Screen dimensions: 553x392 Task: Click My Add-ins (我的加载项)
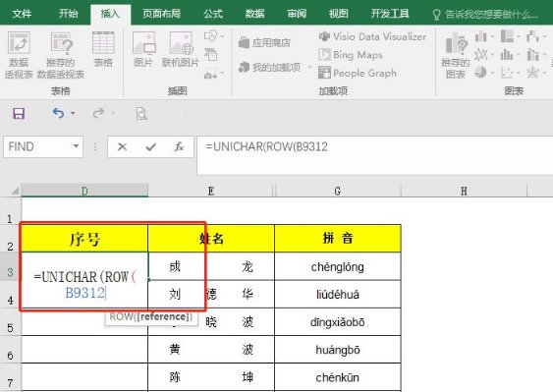(269, 67)
